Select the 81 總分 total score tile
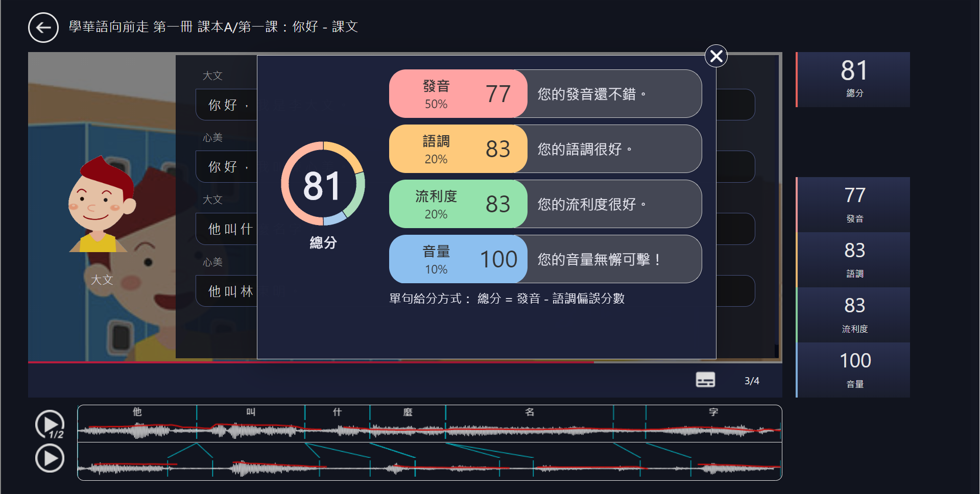The height and width of the screenshot is (494, 980). point(853,80)
